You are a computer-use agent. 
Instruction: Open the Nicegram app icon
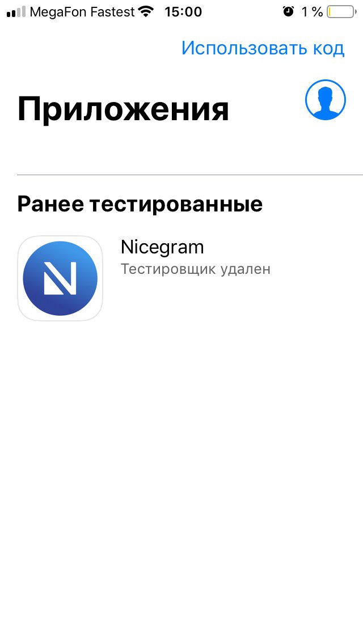click(x=60, y=278)
